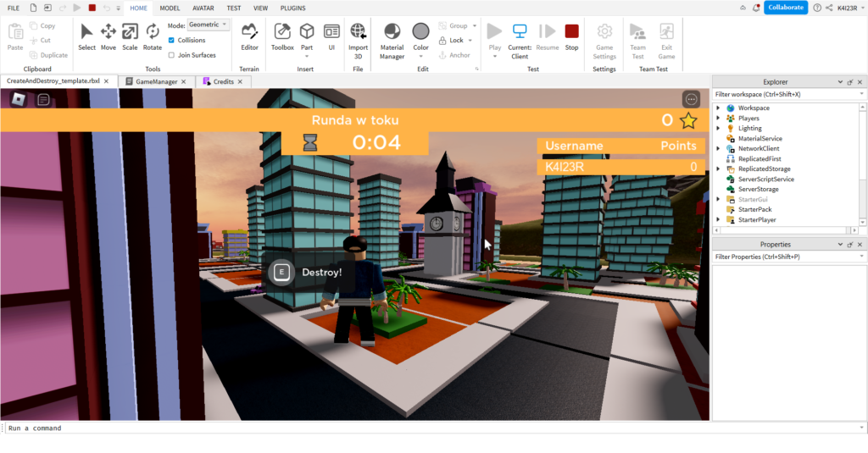Open the Mode Geometric dropdown
Image resolution: width=868 pixels, height=453 pixels.
click(x=209, y=25)
